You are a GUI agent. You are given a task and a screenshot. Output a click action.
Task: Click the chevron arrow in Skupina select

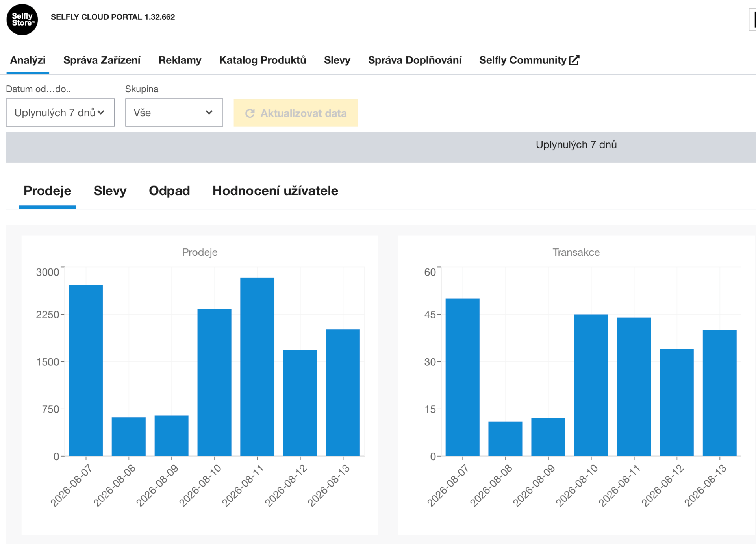pyautogui.click(x=209, y=113)
